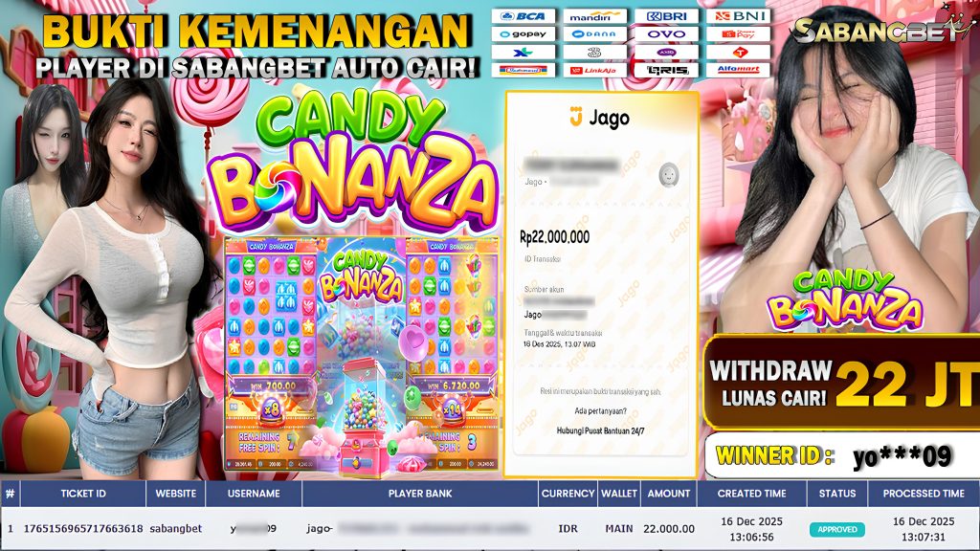Image resolution: width=980 pixels, height=551 pixels.
Task: Select the gopay e-wallet logo
Action: (523, 34)
